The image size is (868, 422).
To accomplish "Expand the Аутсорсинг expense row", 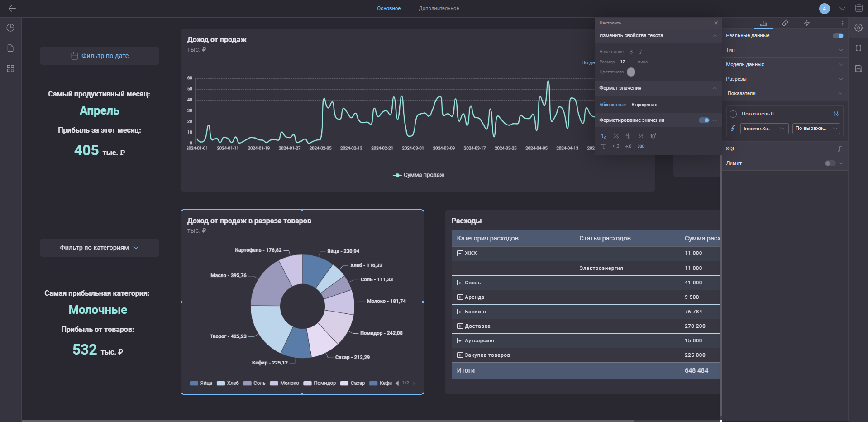I will pos(460,340).
